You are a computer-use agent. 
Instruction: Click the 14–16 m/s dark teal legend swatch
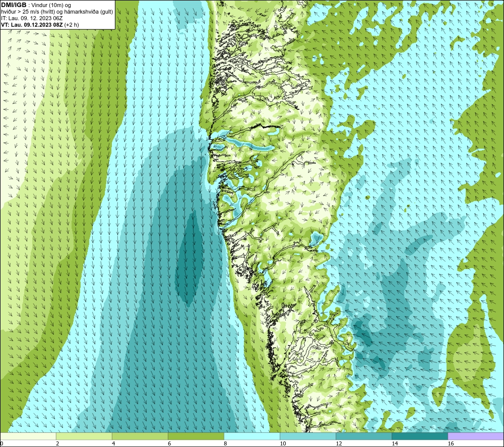(x=420, y=436)
